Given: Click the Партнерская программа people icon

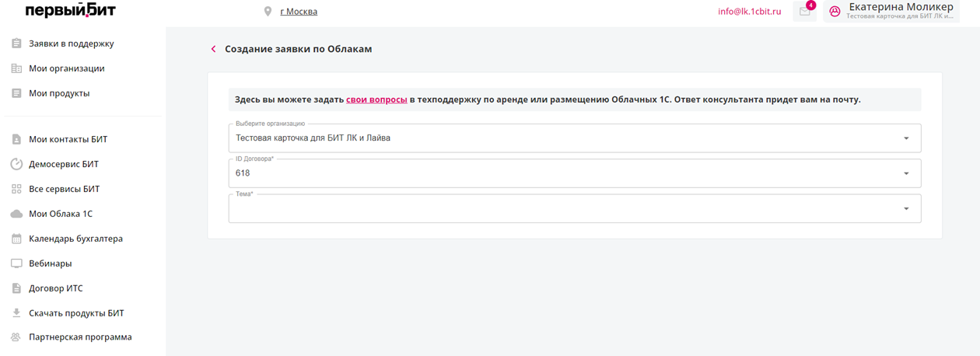Looking at the screenshot, I should tap(16, 337).
